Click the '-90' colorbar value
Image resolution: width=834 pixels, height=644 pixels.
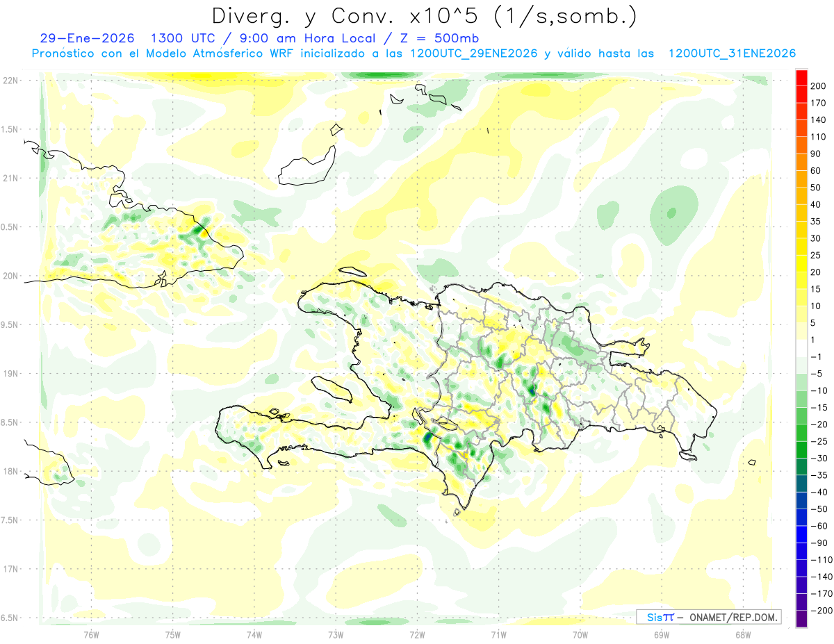(819, 543)
